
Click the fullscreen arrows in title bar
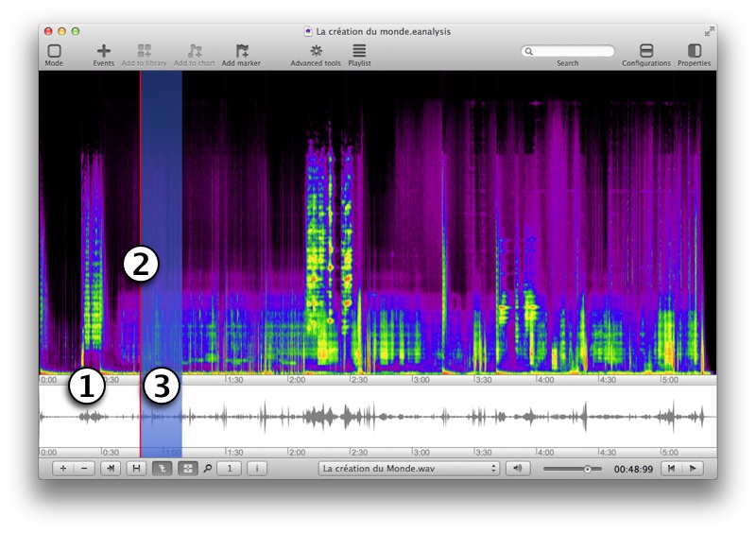tap(709, 31)
